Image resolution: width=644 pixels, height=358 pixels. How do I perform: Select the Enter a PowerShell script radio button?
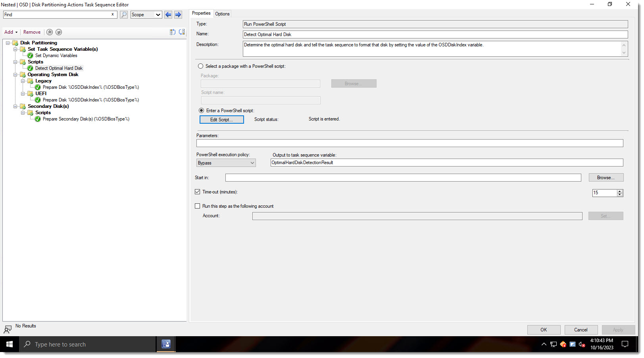click(x=202, y=111)
